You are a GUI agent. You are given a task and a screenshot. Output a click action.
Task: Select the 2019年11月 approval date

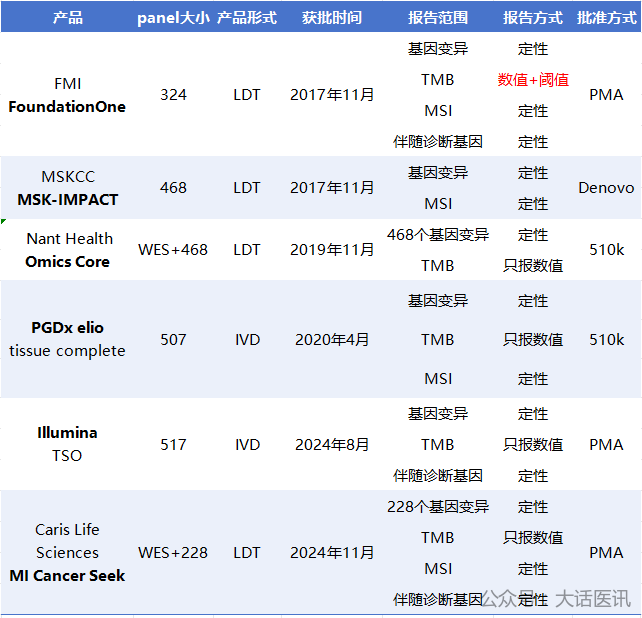[x=332, y=249]
